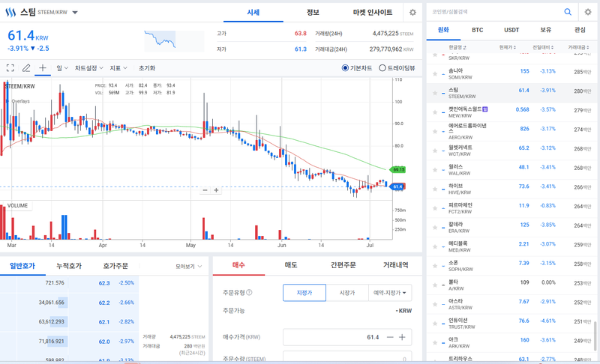
Task: Decrease 매수가격 with minus stepper
Action: click(390, 337)
